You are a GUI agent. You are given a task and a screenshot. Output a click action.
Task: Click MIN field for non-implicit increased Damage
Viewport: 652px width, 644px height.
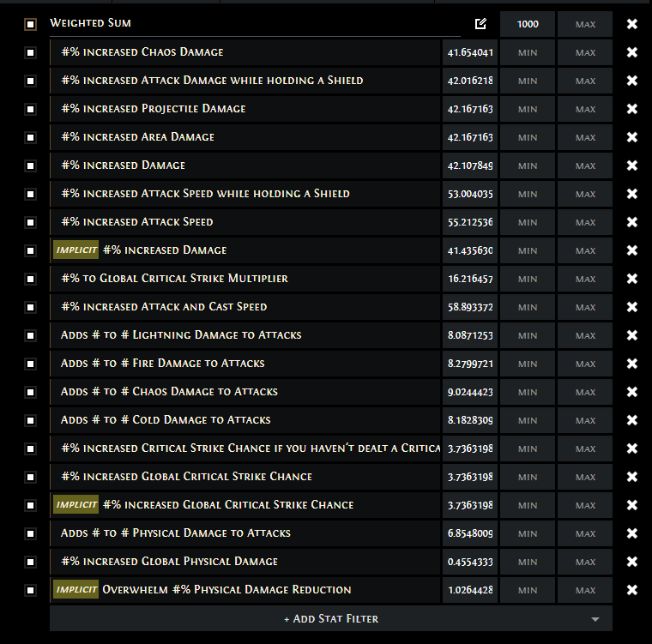tap(528, 166)
